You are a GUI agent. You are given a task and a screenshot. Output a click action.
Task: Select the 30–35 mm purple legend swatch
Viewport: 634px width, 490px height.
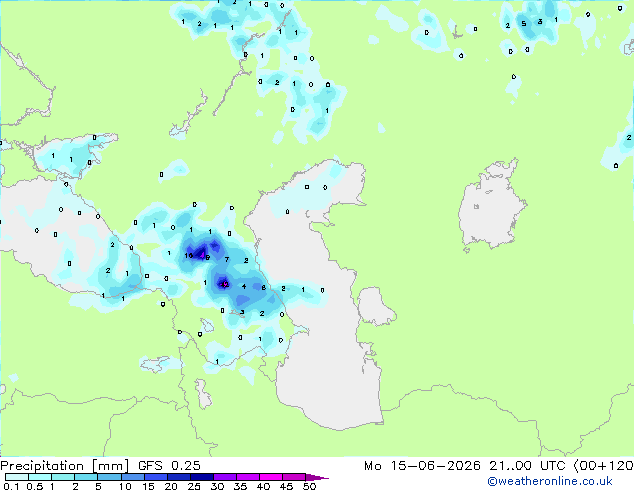click(225, 477)
